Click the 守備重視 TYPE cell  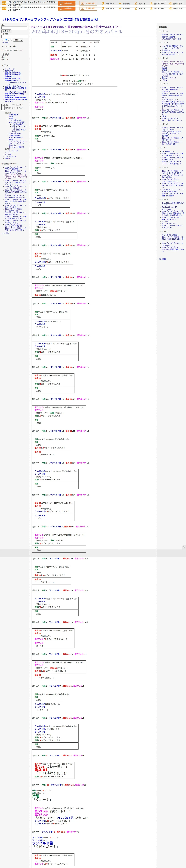(84, 47)
